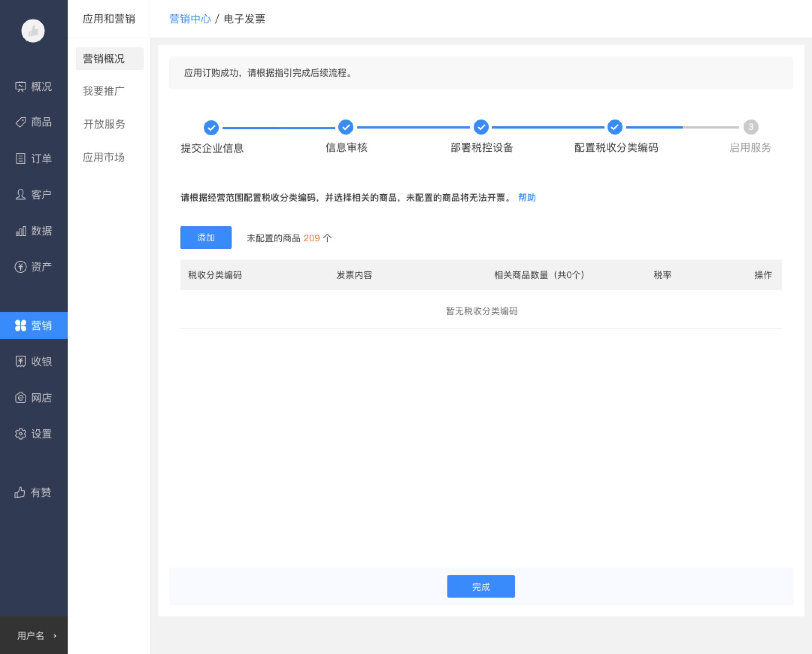
Task: Click the blue 添加 button
Action: coord(206,238)
